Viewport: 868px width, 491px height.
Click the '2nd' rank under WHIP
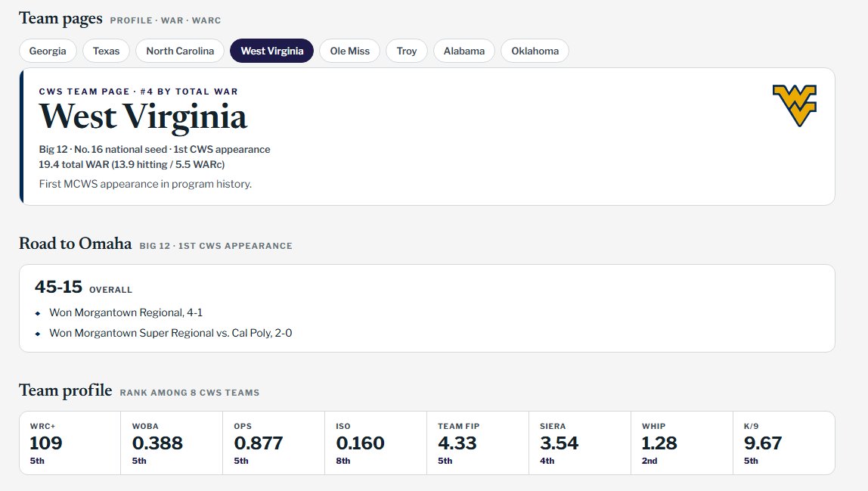[649, 461]
